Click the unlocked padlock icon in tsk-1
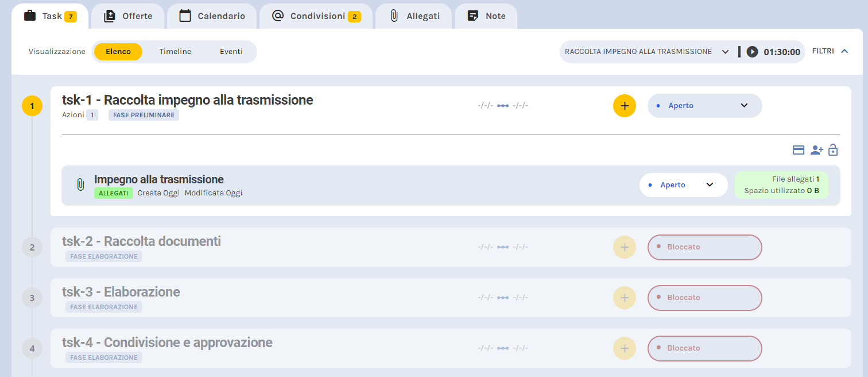 833,150
